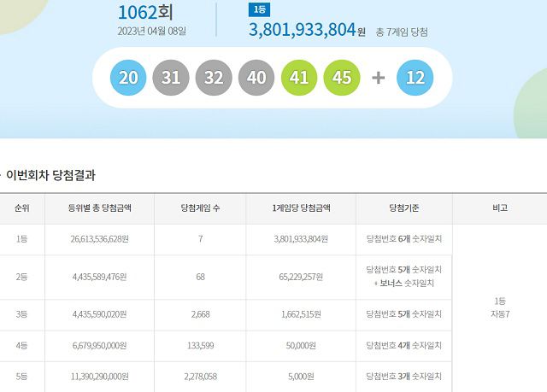Viewport: 547px width, 392px height.
Task: Click the 비고 column header
Action: coord(499,208)
